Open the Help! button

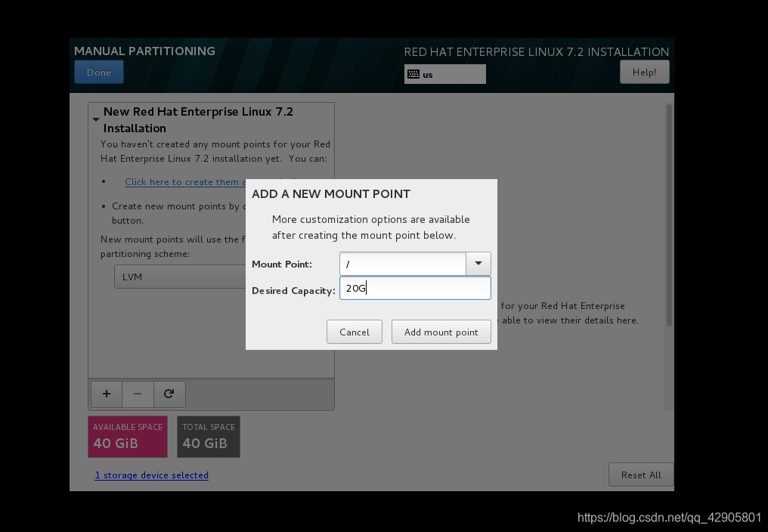coord(644,72)
